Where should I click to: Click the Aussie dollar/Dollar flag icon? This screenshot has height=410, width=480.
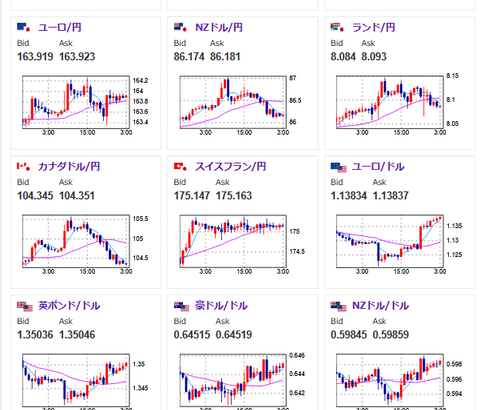(182, 306)
